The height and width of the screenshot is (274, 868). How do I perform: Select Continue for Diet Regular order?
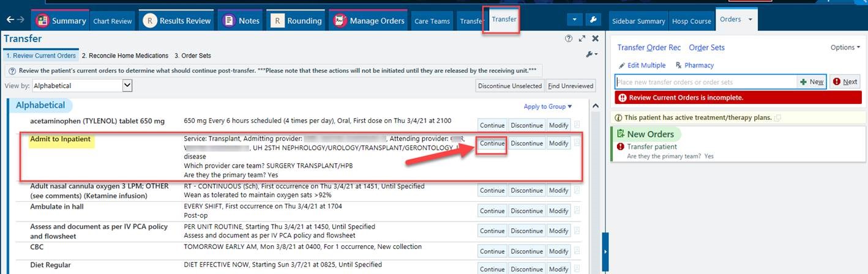[x=492, y=268]
